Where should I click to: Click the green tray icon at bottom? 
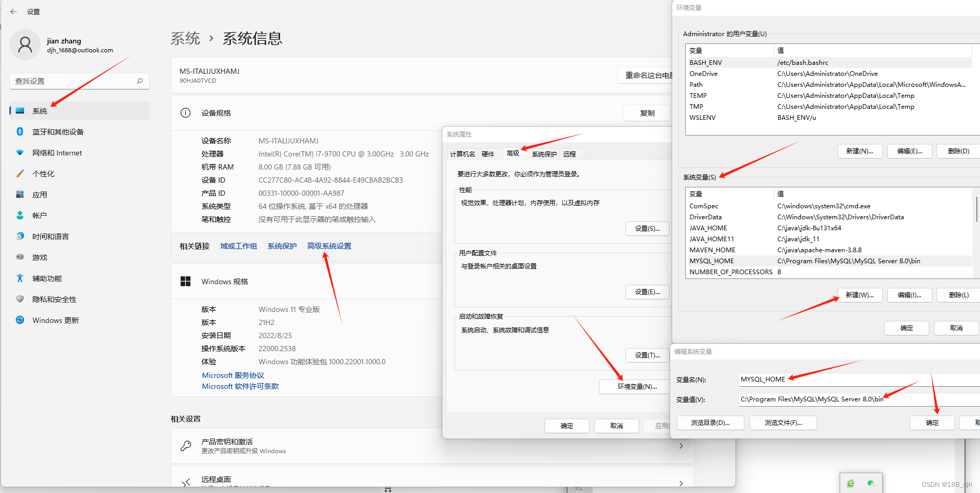click(x=851, y=484)
